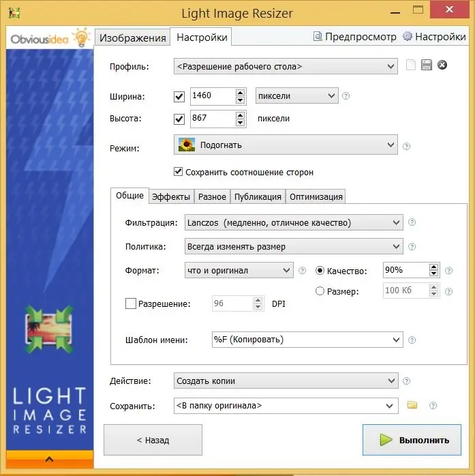The image size is (475, 476).
Task: Increase width with up stepper arrow
Action: 241,93
